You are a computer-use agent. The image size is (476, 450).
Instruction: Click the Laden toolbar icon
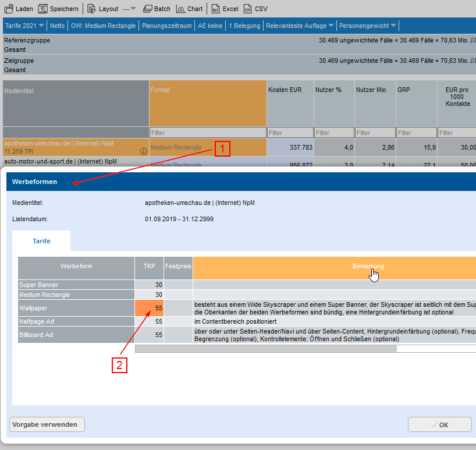point(9,9)
